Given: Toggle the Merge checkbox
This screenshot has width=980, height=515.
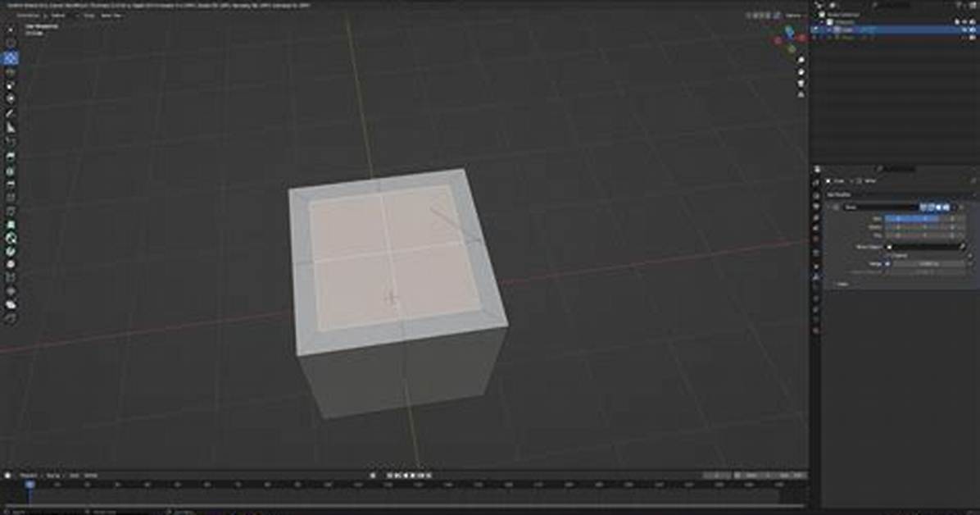Looking at the screenshot, I should tap(889, 263).
